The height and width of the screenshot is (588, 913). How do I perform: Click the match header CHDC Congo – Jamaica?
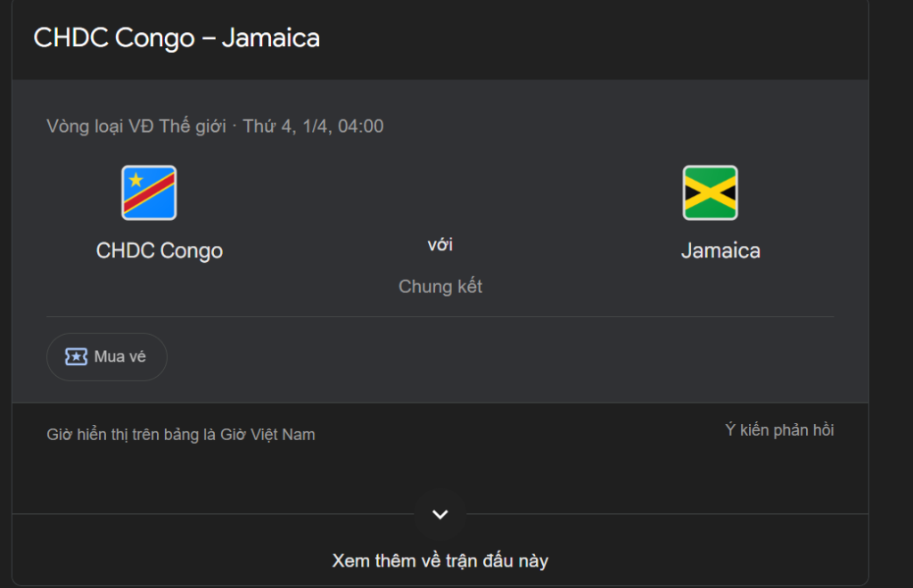click(176, 38)
